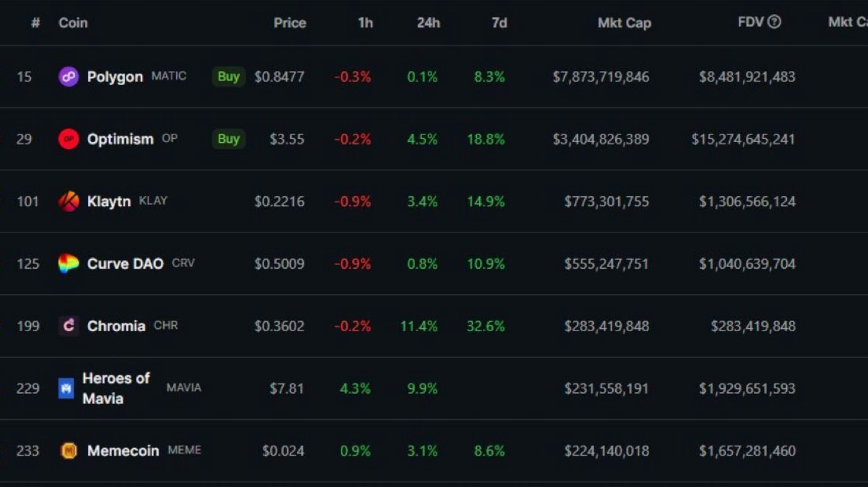Sort by rank number column header
Screen dimensions: 868x487
[x=36, y=23]
